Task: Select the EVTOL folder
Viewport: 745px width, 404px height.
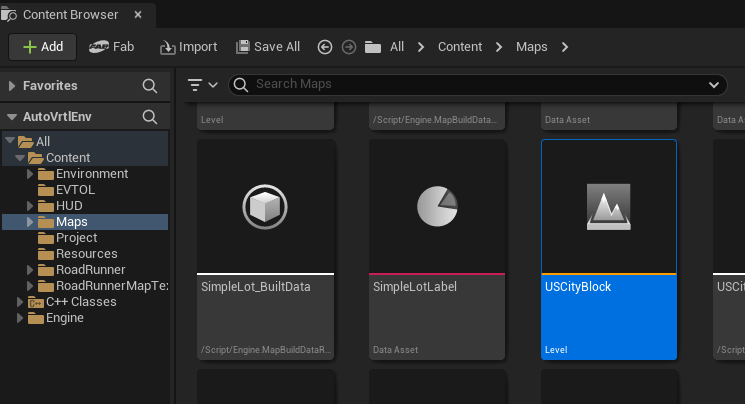Action: point(76,190)
